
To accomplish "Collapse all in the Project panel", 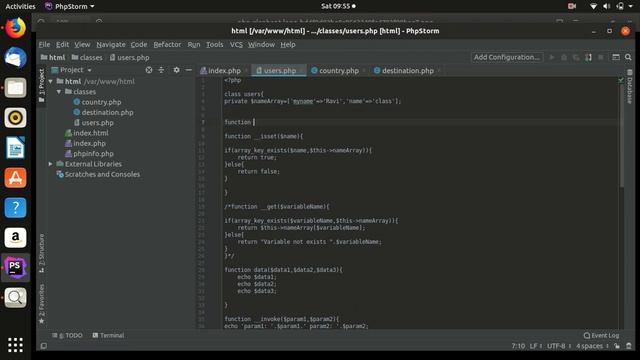I will tap(161, 70).
